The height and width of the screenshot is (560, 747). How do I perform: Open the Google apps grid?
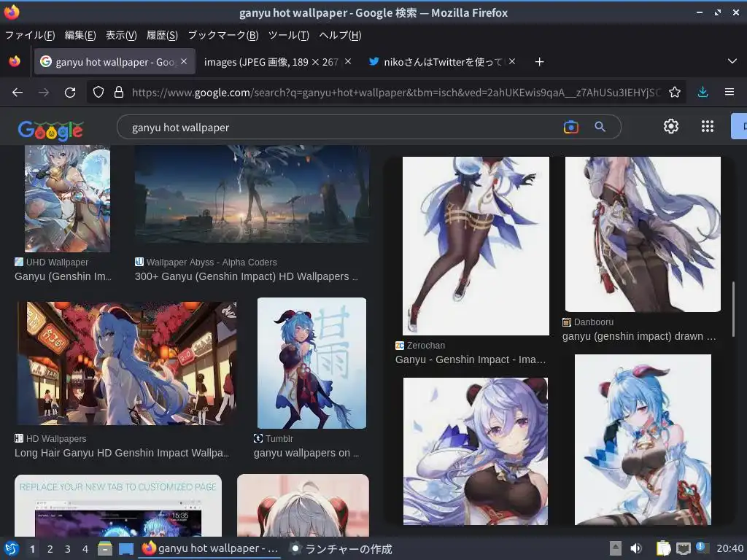[708, 126]
